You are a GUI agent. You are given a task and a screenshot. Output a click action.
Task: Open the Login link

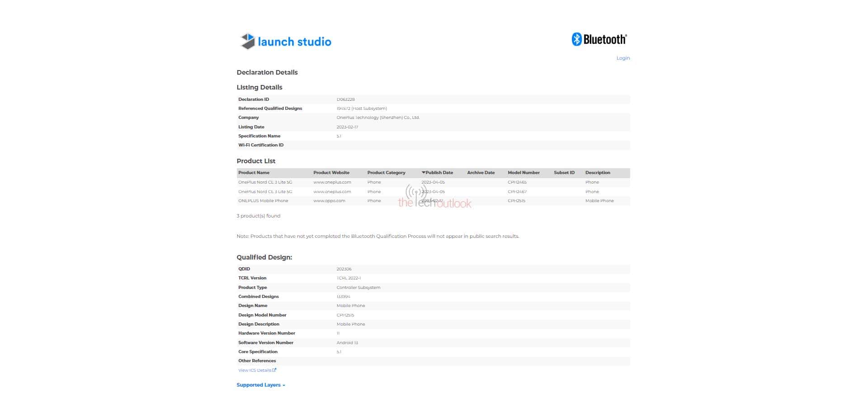point(623,58)
